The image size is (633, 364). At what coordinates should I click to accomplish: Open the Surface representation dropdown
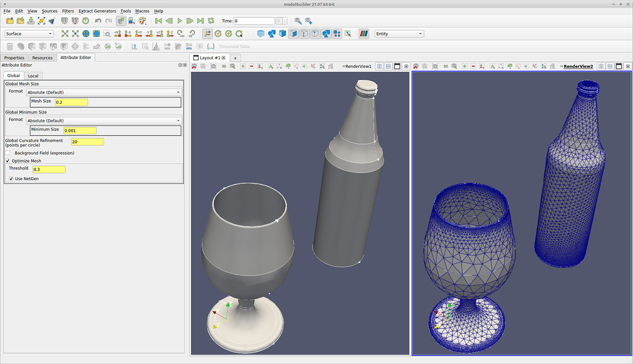click(28, 33)
